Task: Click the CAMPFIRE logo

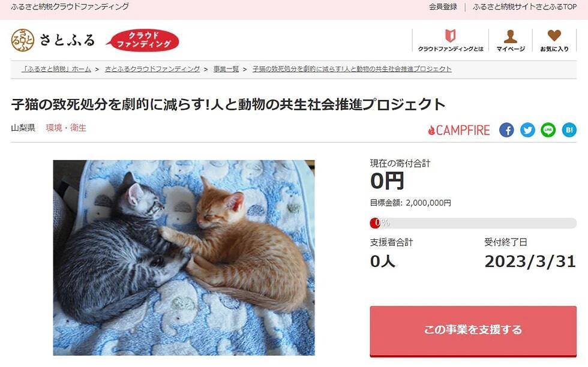Action: click(459, 130)
